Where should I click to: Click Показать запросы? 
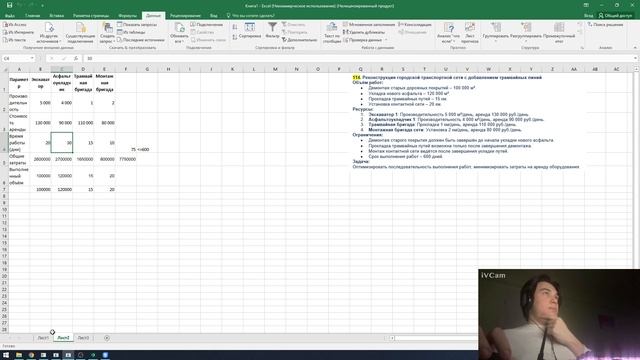tap(137, 24)
